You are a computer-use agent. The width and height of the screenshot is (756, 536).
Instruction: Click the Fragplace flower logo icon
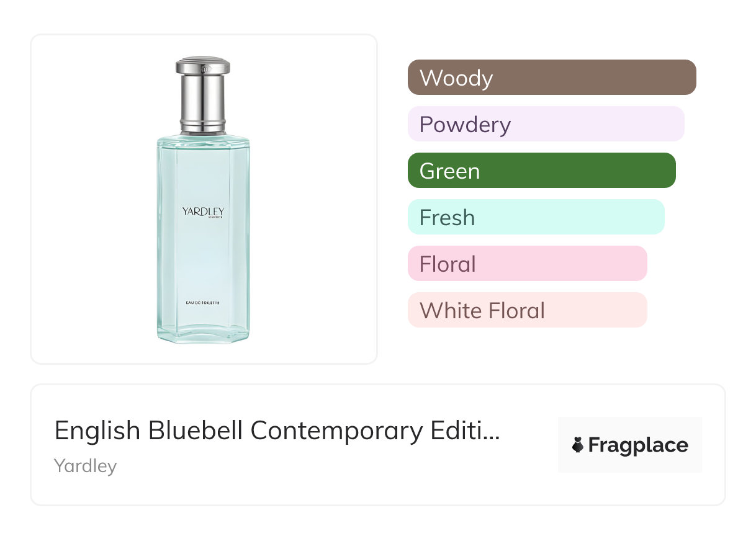coord(578,445)
